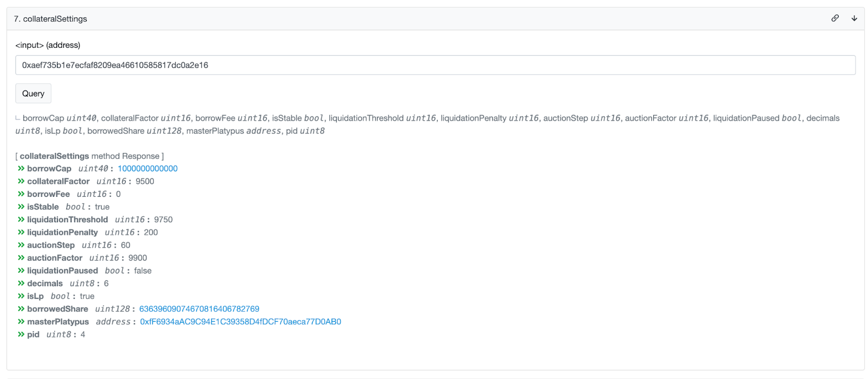Open the masterPlatypus address link

240,322
